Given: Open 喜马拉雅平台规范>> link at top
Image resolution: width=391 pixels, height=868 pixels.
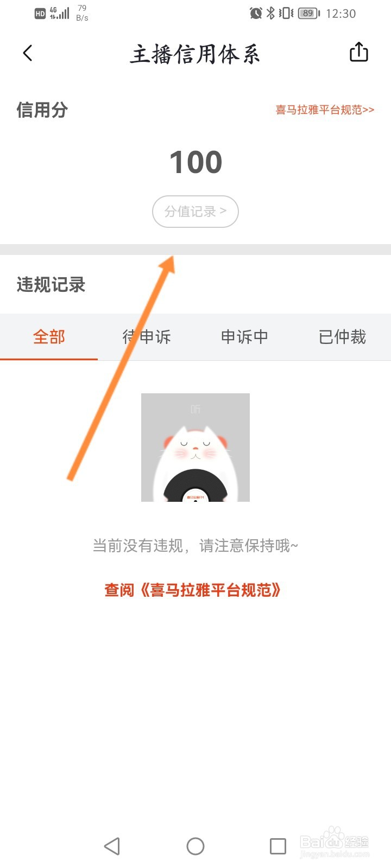Looking at the screenshot, I should 325,110.
